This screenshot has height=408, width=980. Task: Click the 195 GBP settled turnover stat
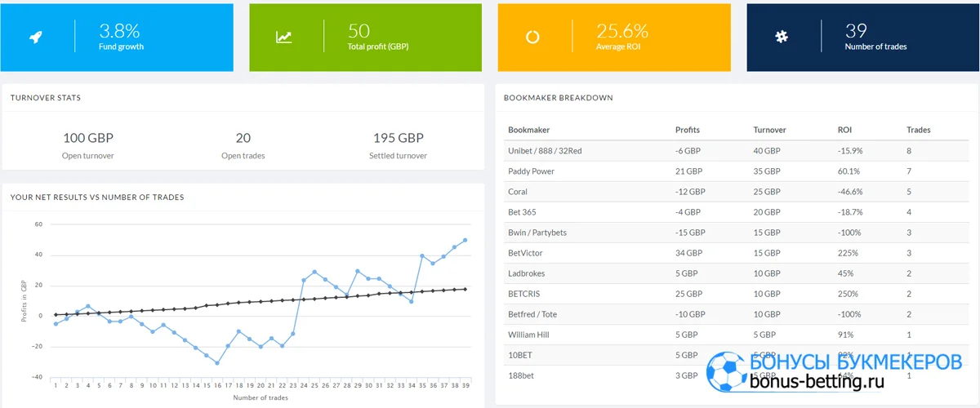(x=398, y=138)
